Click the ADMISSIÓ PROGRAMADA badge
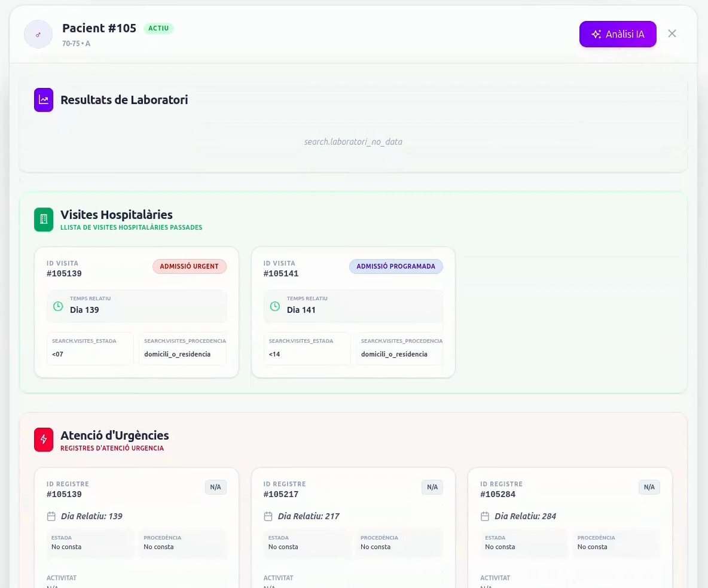This screenshot has width=708, height=588. click(396, 266)
